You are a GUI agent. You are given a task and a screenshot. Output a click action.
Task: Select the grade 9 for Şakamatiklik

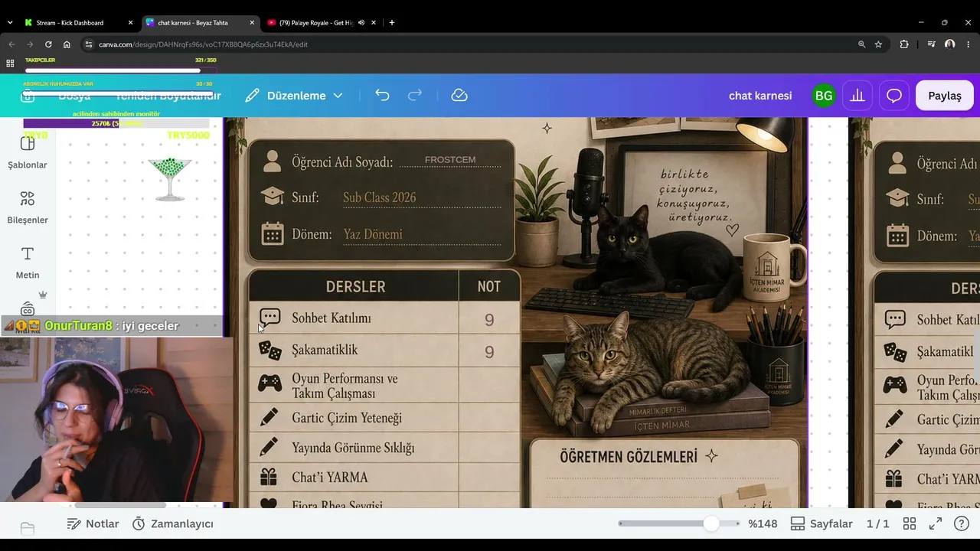[489, 352]
